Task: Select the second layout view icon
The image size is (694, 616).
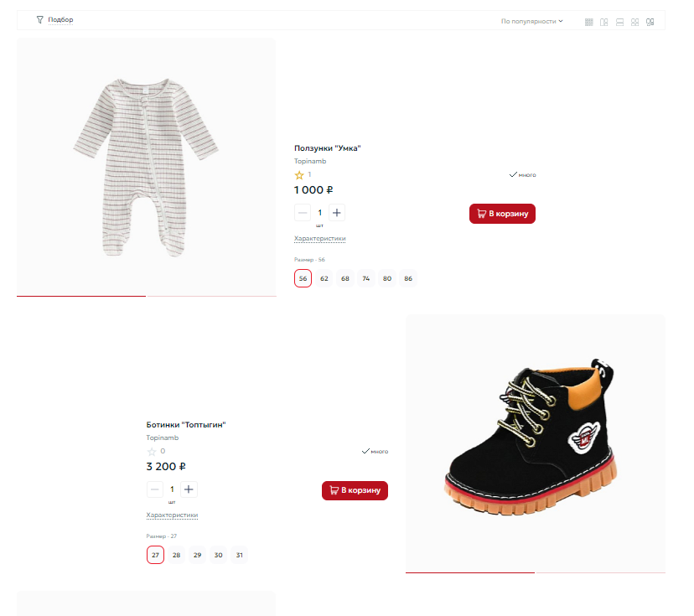Action: [x=603, y=22]
